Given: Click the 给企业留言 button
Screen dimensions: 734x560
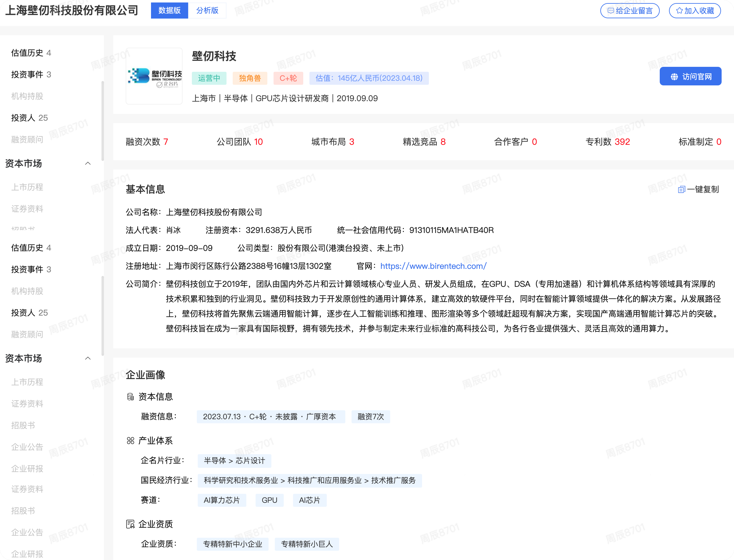Looking at the screenshot, I should pyautogui.click(x=630, y=11).
